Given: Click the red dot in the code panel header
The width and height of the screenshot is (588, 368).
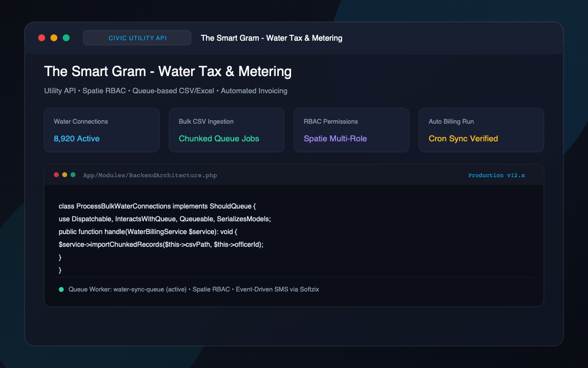Looking at the screenshot, I should point(56,175).
